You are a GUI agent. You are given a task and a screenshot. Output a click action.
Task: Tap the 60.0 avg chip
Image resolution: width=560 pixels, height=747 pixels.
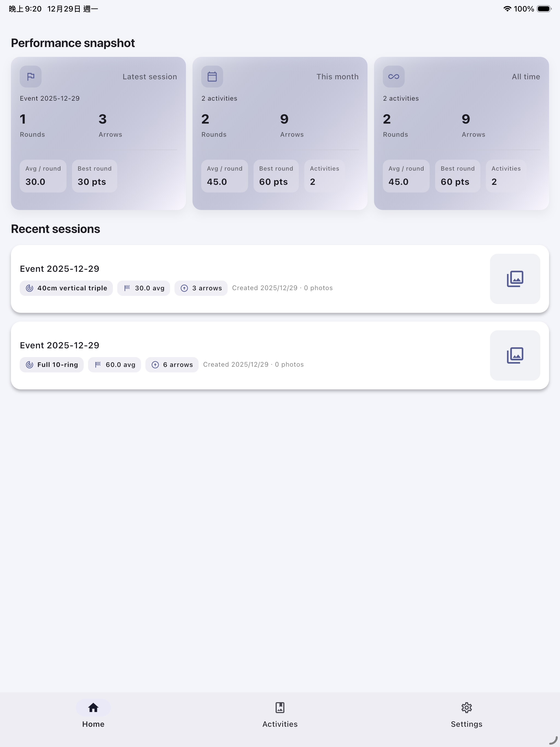point(115,365)
